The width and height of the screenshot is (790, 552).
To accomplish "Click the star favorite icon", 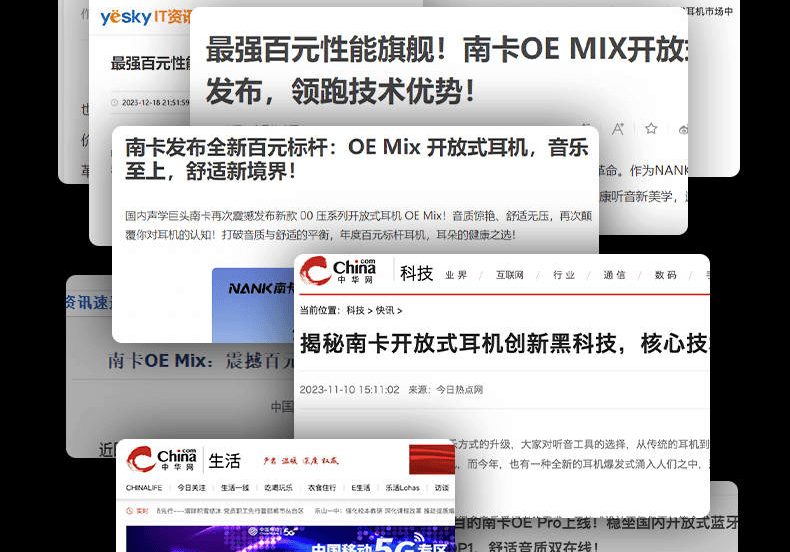I will tap(651, 129).
